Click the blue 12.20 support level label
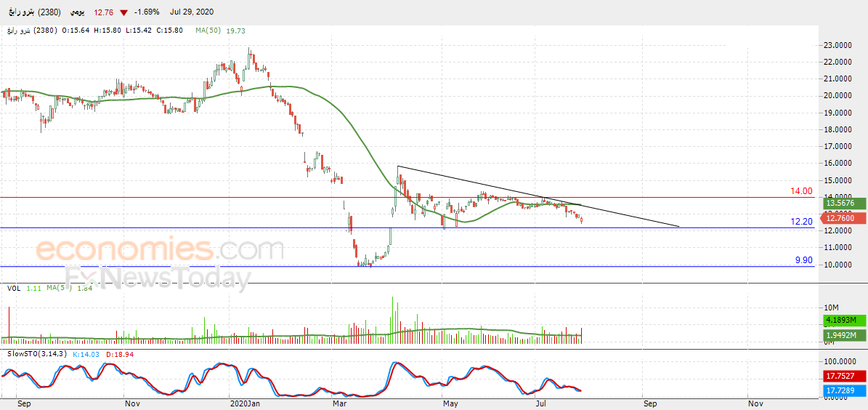 [x=801, y=222]
